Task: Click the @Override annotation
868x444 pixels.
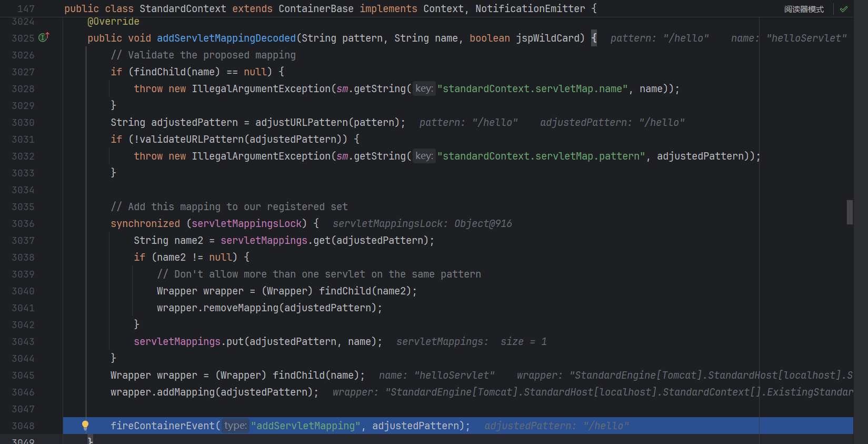Action: click(113, 22)
